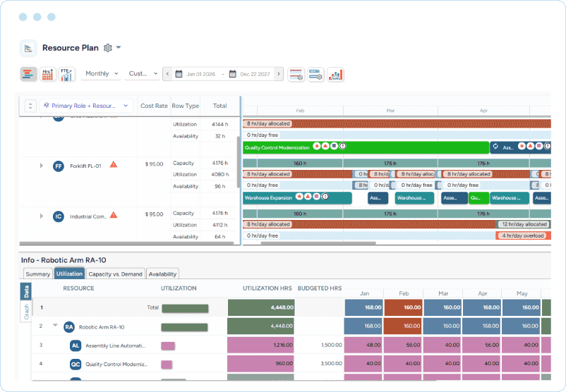Click Assembly Line Automati... utilization bar

tap(168, 346)
